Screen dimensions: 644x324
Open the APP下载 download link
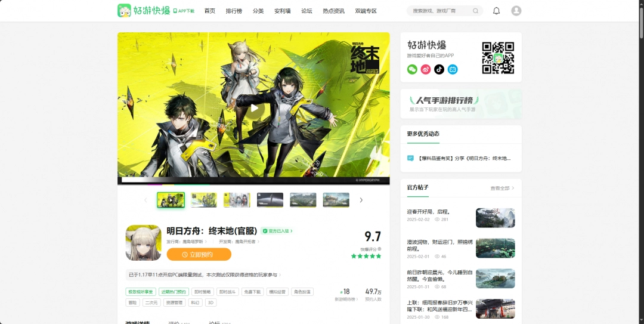[184, 11]
